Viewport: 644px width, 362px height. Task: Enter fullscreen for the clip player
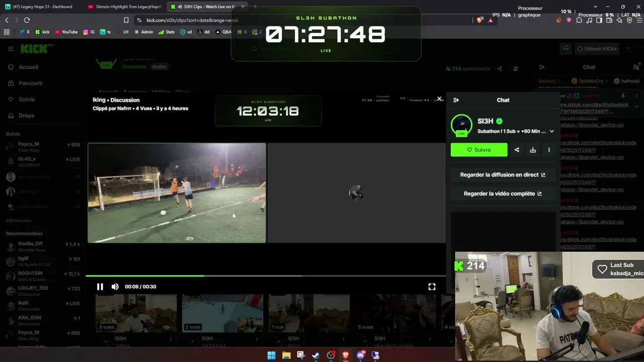pos(432,287)
